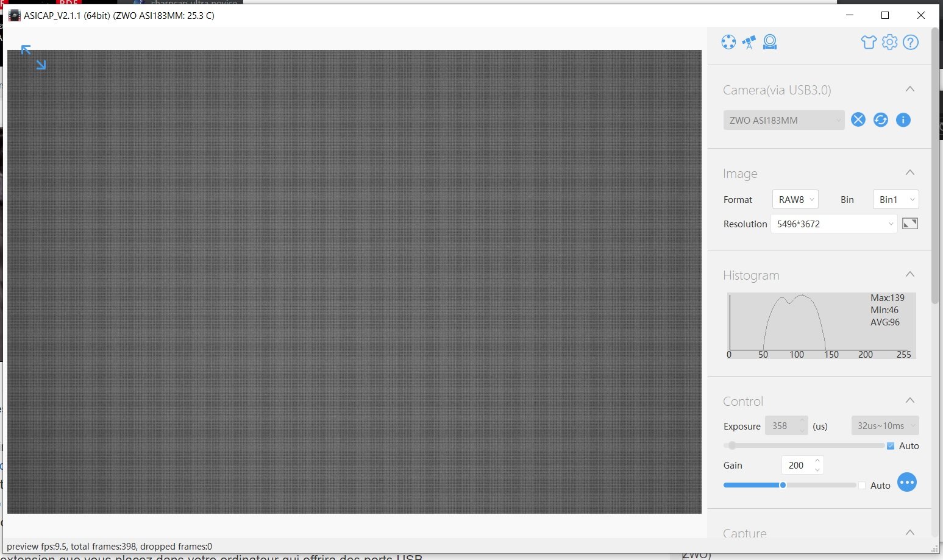Click the Min:46 histogram value
Image resolution: width=943 pixels, height=560 pixels.
(884, 310)
